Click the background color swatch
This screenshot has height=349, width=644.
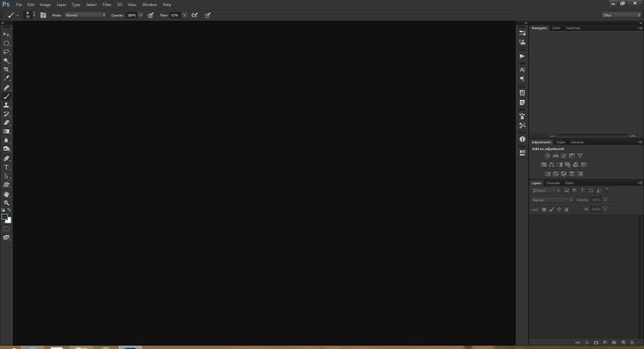coord(9,221)
